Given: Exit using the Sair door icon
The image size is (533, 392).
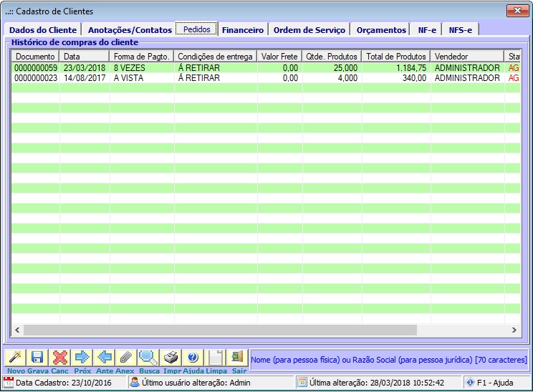Looking at the screenshot, I should [237, 358].
